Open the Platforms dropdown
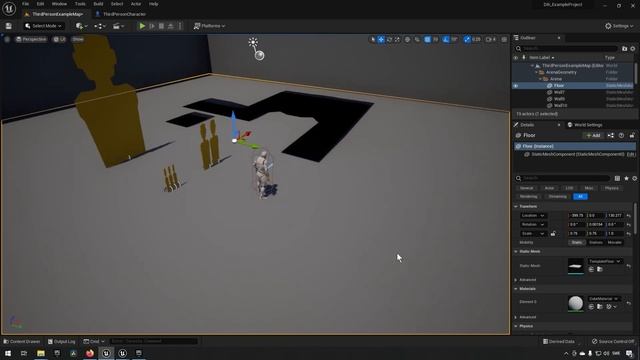 click(209, 26)
